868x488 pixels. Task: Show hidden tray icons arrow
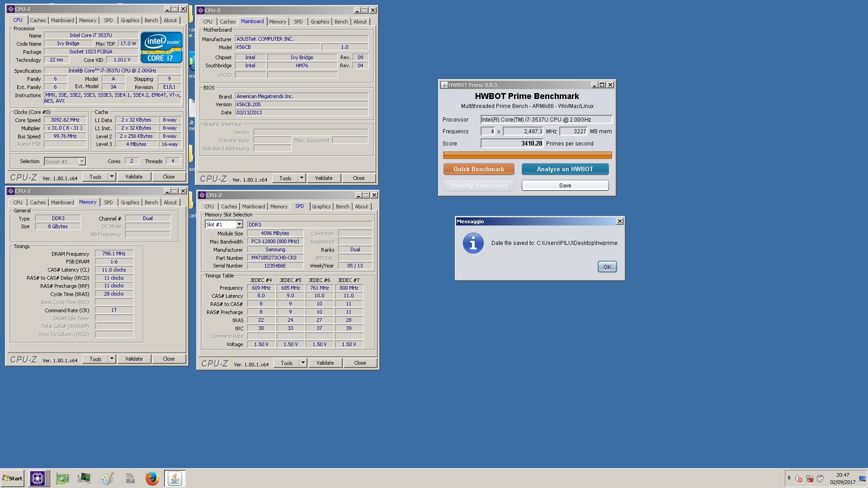pos(789,479)
